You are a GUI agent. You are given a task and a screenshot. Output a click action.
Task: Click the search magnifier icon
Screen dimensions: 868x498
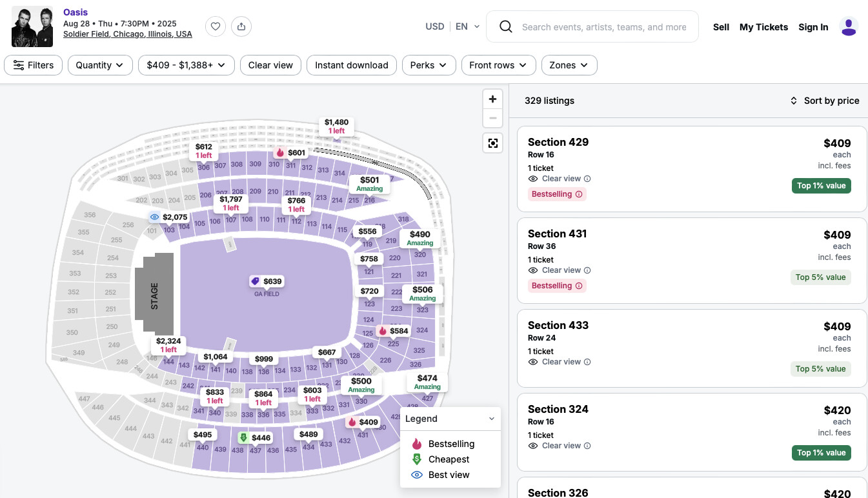(x=506, y=26)
